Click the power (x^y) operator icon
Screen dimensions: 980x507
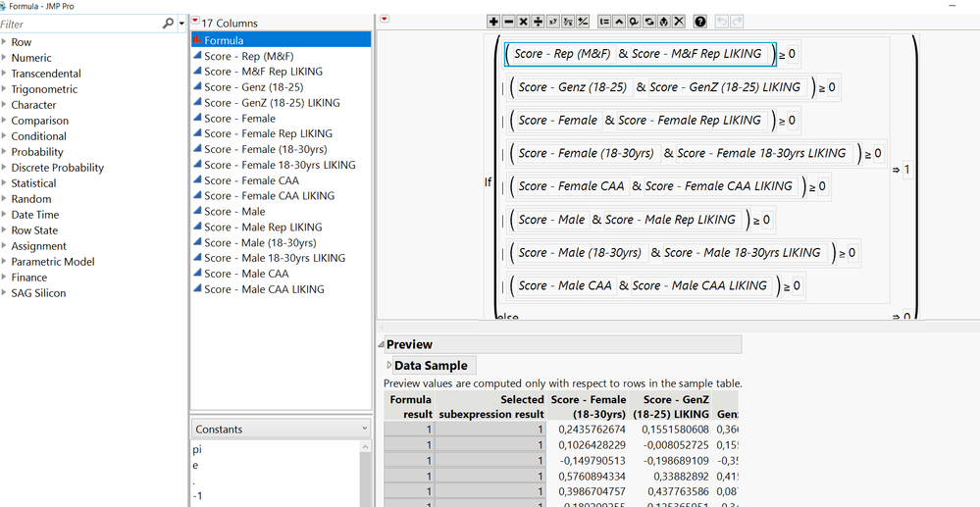coord(552,22)
